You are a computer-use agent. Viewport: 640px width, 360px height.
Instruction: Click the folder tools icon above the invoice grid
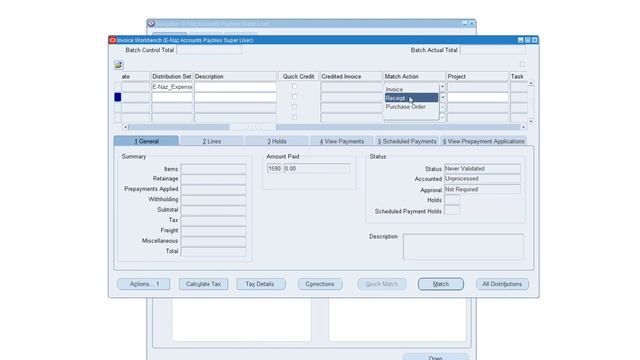(x=118, y=65)
